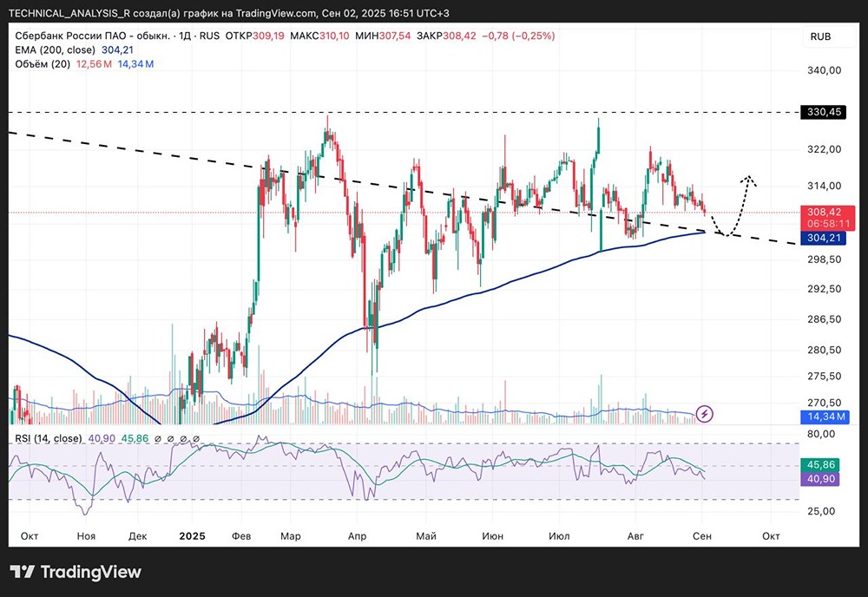Click the Авг month label on time axis

coord(635,536)
